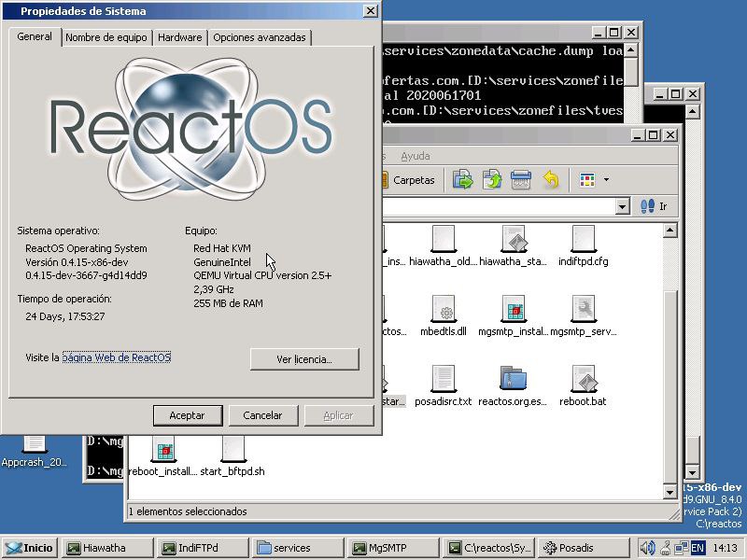Viewport: 747px width, 560px height.
Task: Click the Aceptar button
Action: pyautogui.click(x=188, y=415)
